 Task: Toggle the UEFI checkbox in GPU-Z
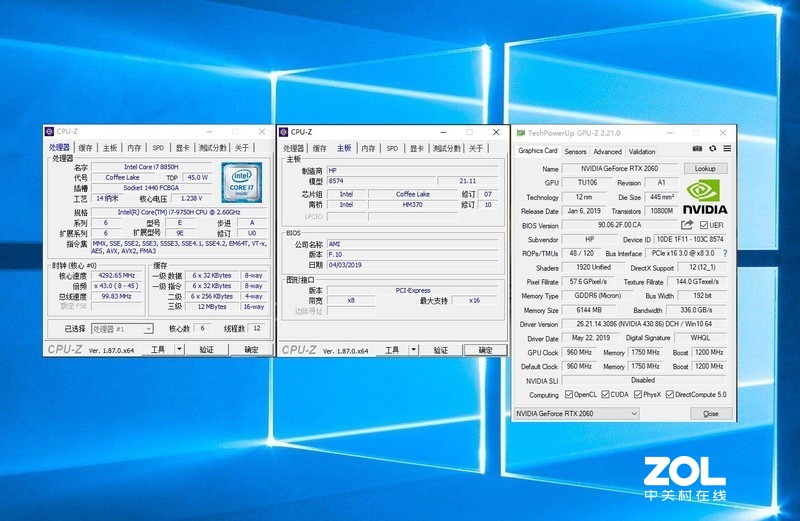[704, 225]
